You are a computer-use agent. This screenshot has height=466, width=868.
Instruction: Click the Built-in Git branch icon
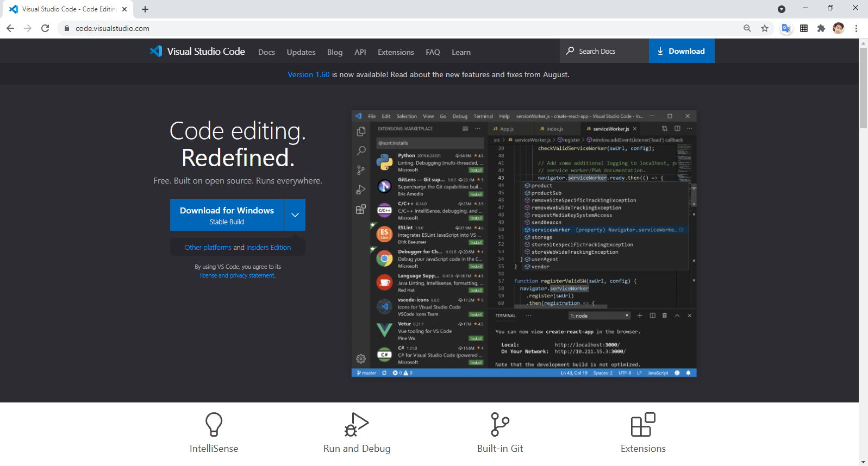click(x=499, y=424)
